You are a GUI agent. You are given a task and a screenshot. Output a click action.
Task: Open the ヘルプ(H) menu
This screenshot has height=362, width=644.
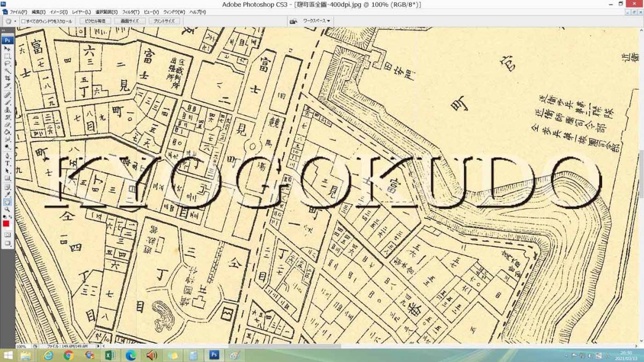pyautogui.click(x=197, y=12)
